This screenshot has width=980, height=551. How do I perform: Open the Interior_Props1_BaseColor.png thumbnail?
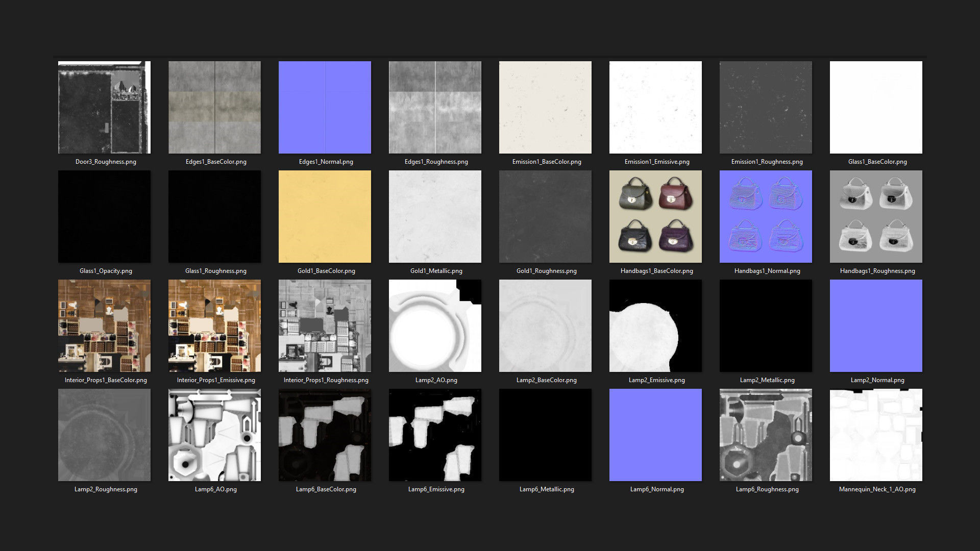point(104,325)
